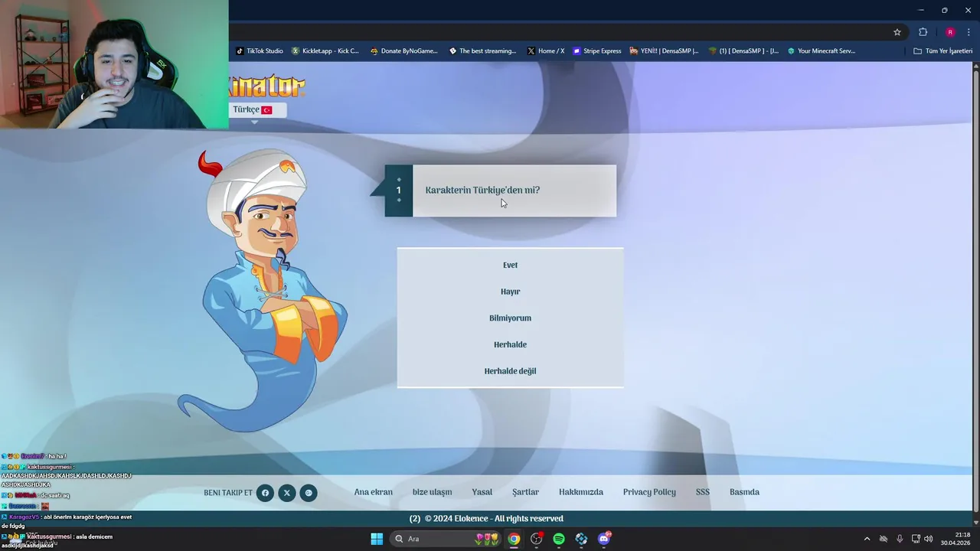Click the page vertical scrollbar
This screenshot has height=551, width=980.
(x=975, y=291)
